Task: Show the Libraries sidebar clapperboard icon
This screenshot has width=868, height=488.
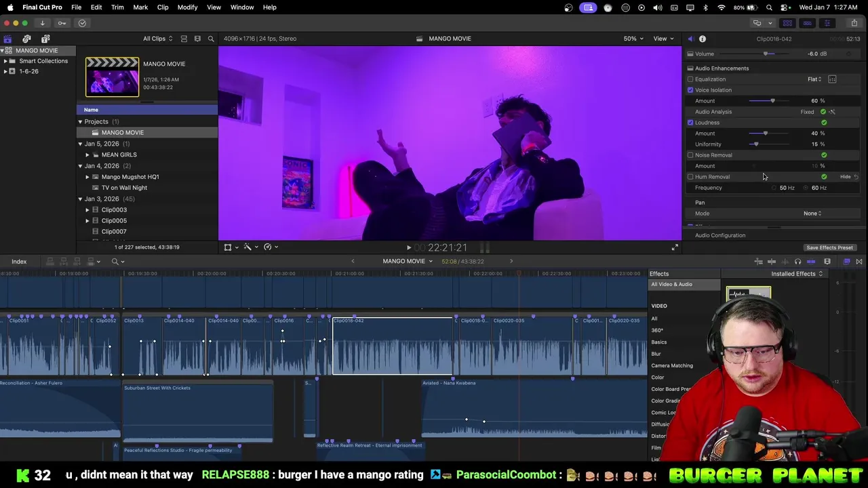Action: (x=7, y=39)
